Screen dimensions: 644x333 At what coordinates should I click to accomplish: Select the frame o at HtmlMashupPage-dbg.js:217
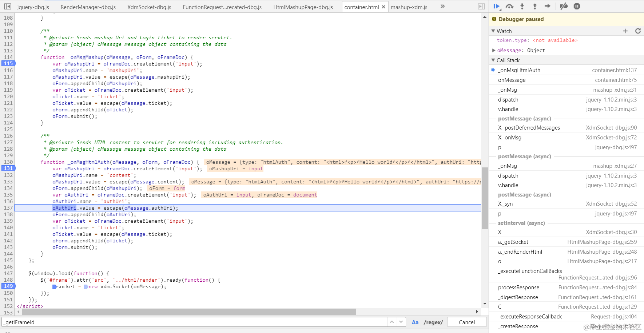click(567, 261)
